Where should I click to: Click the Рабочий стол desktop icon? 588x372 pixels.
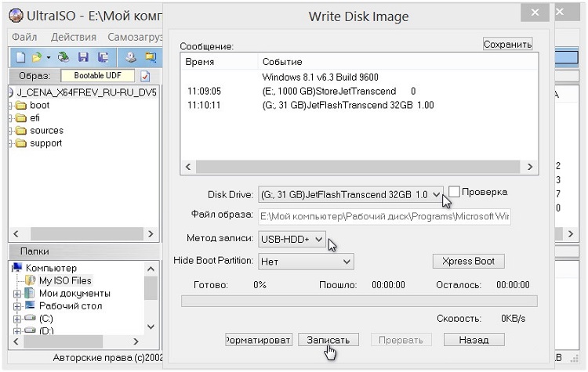(30, 305)
